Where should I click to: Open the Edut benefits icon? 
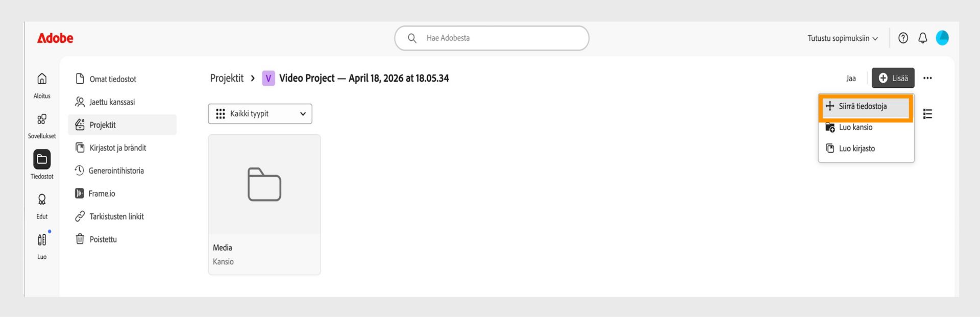click(42, 200)
